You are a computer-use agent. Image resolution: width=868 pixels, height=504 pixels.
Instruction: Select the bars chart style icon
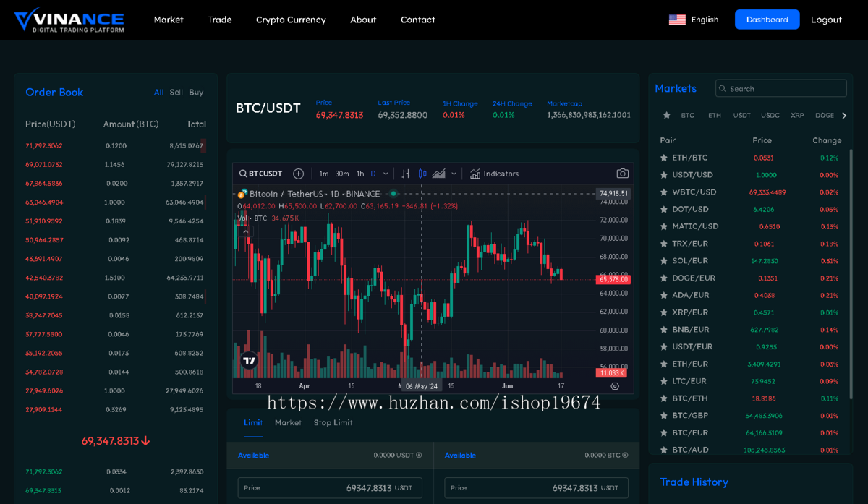[x=406, y=174]
